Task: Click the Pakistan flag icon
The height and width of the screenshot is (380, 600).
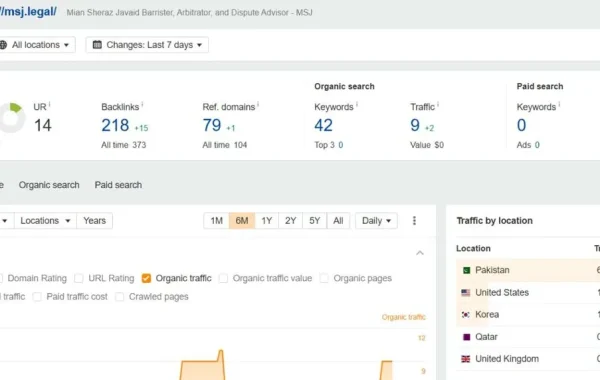Action: click(x=466, y=271)
